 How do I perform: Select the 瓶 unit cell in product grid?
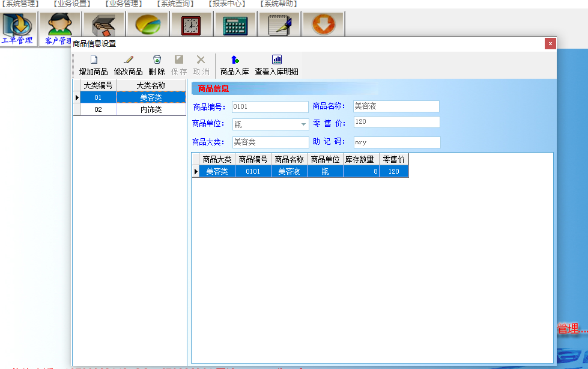click(x=325, y=171)
